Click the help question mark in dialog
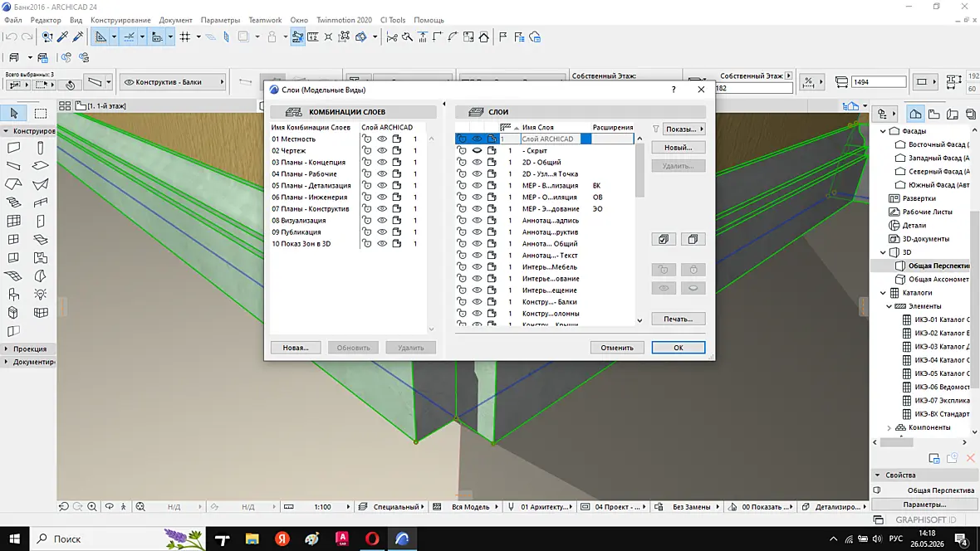Image resolution: width=980 pixels, height=551 pixels. [673, 90]
